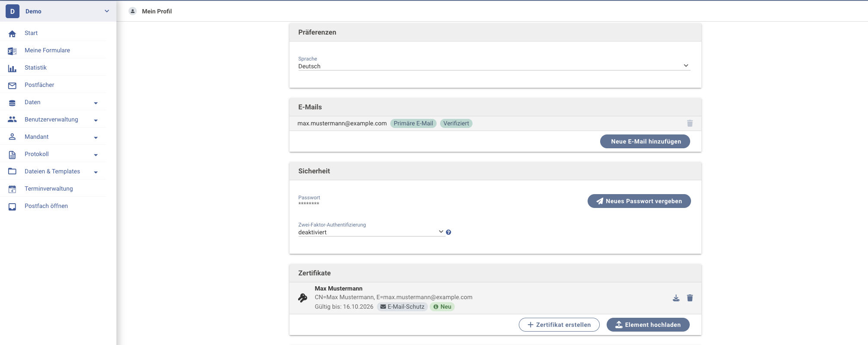Click Neues Passwort vergeben button
This screenshot has width=868, height=345.
[x=639, y=201]
